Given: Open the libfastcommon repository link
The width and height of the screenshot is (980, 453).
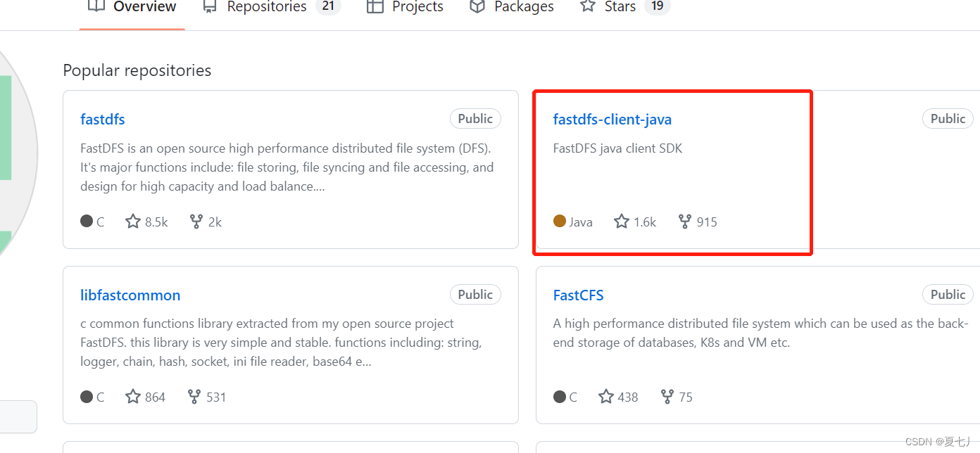Looking at the screenshot, I should pos(130,295).
